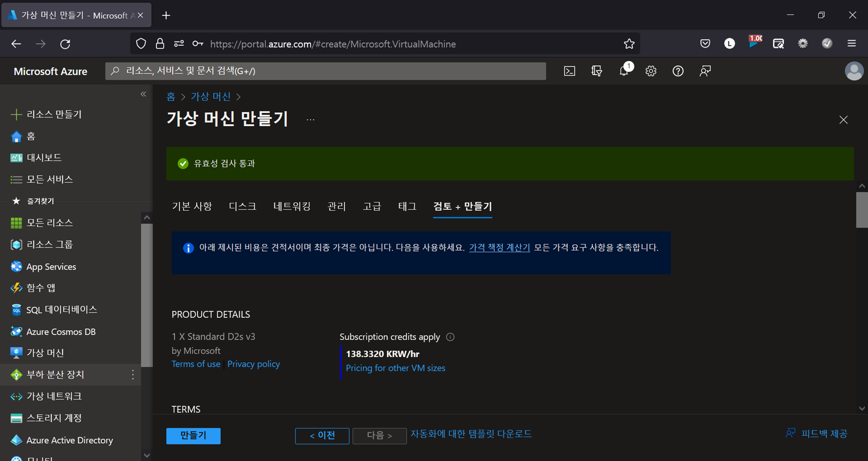Bookmark this page with star icon

click(629, 44)
